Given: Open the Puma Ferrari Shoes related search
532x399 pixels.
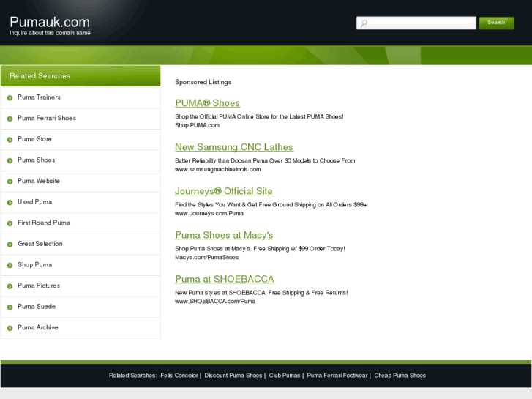Looking at the screenshot, I should coord(47,118).
